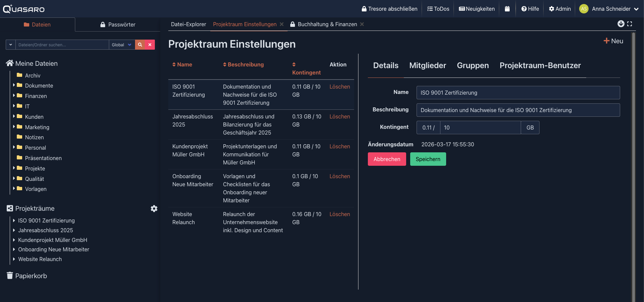Screen dimensions: 644x302
Task: Switch to the Passwörter tab
Action: coord(118,24)
